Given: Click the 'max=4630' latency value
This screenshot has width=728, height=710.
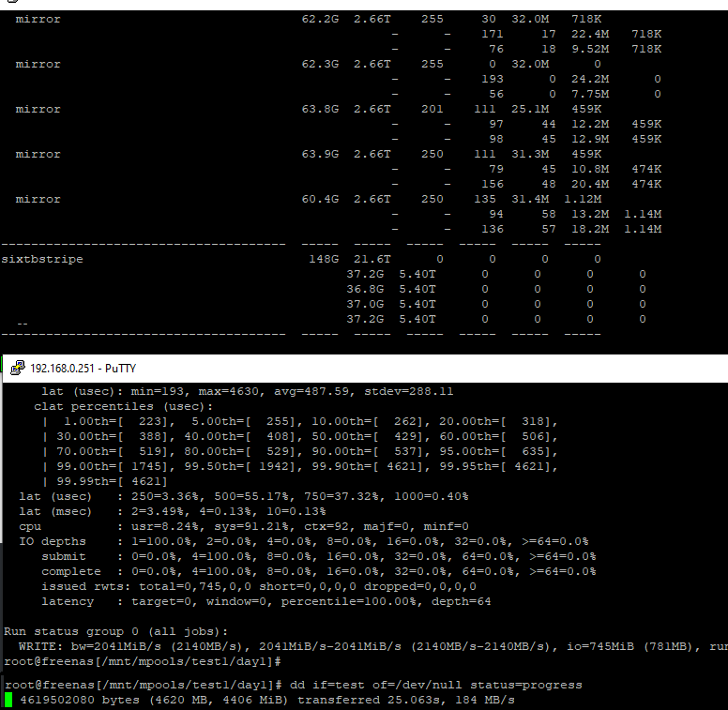Looking at the screenshot, I should tap(228, 392).
